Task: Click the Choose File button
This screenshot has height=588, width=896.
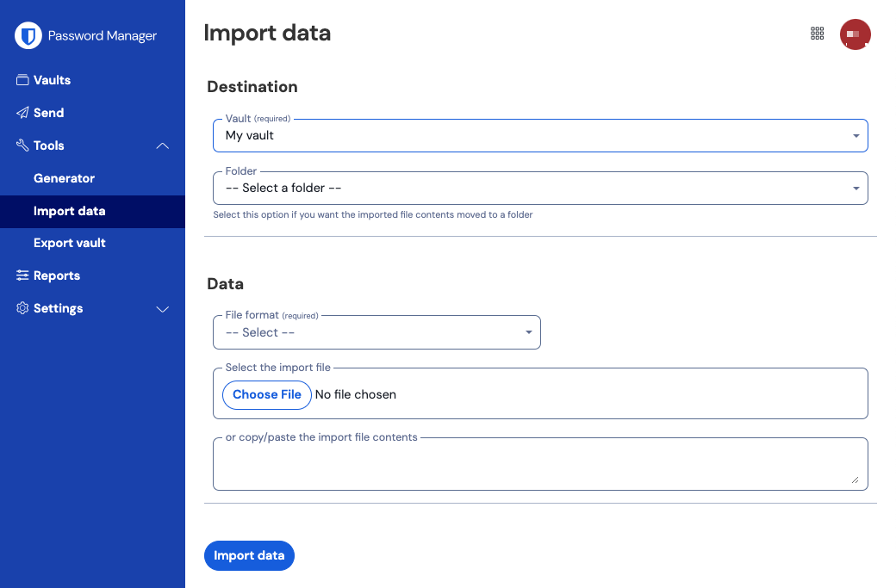Action: click(x=266, y=394)
